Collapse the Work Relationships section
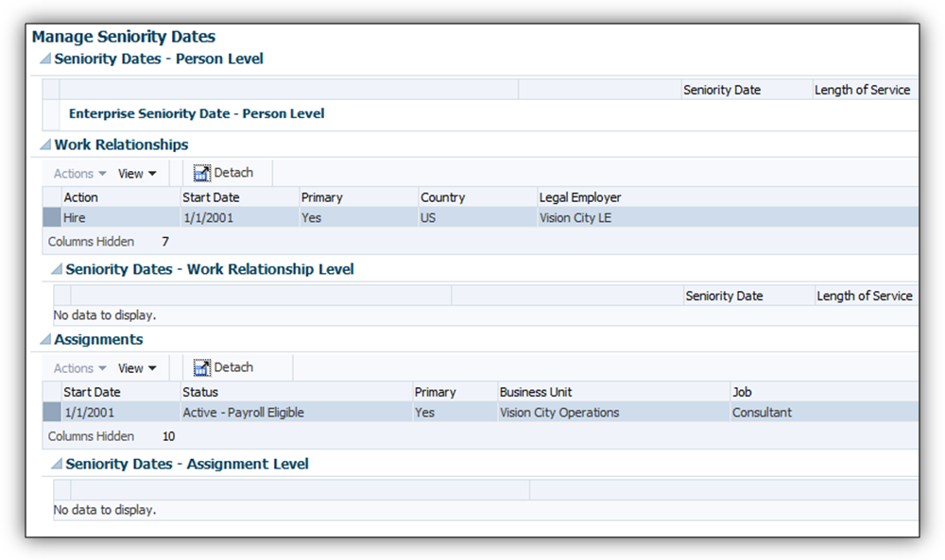 pos(44,145)
